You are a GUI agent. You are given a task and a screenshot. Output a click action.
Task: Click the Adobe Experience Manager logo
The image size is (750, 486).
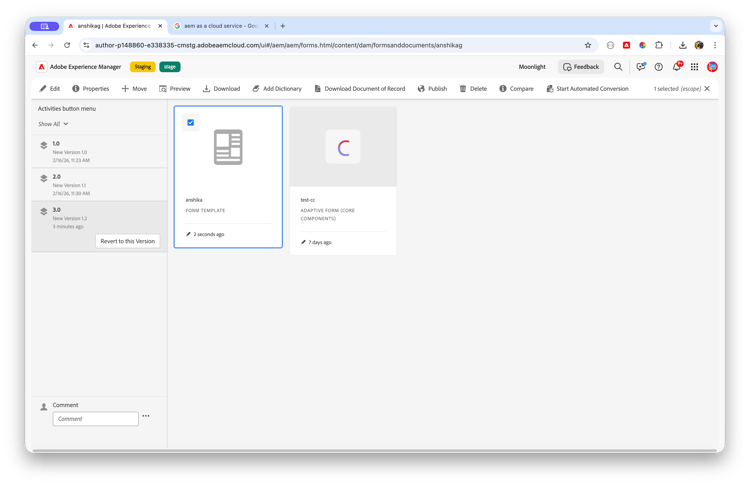coord(42,66)
